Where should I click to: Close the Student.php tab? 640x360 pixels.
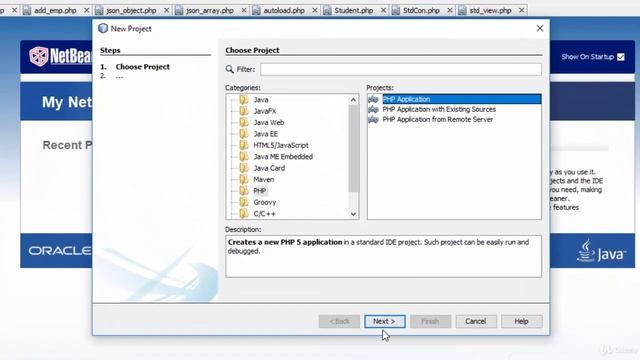click(383, 11)
